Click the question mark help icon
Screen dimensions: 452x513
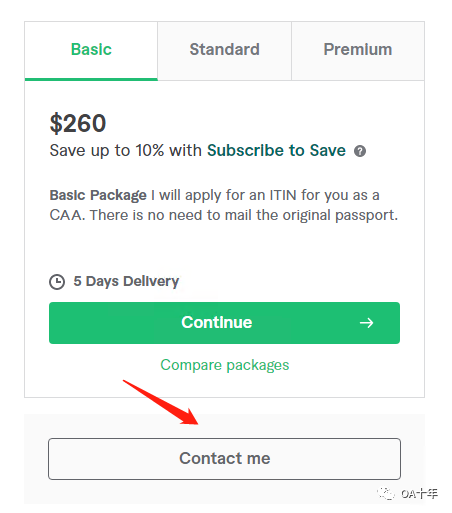[x=360, y=151]
